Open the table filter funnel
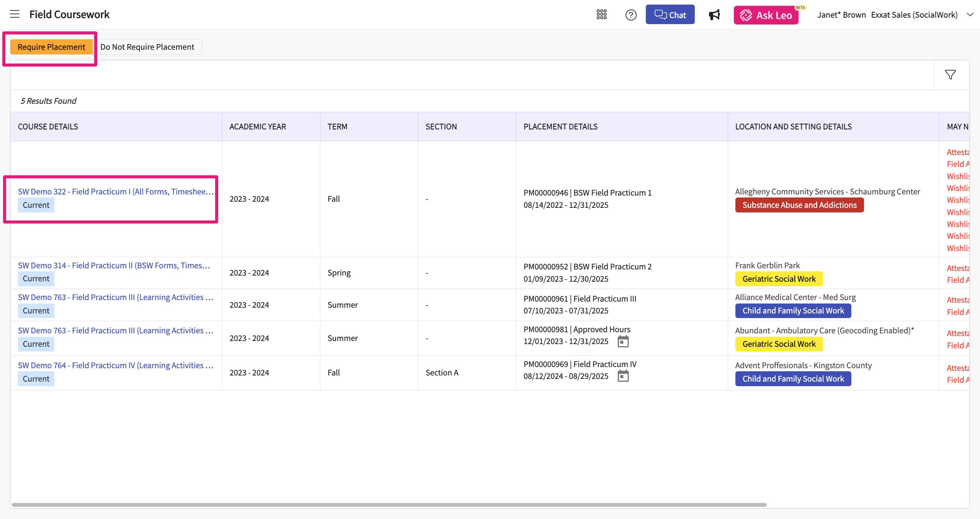The width and height of the screenshot is (980, 519). 951,75
